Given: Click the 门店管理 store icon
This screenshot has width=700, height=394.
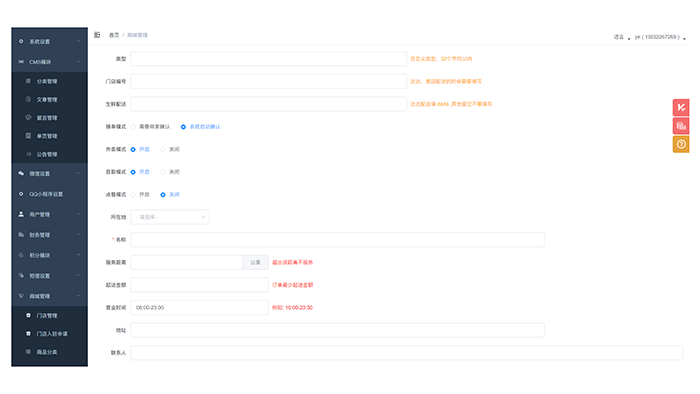Looking at the screenshot, I should (x=28, y=315).
